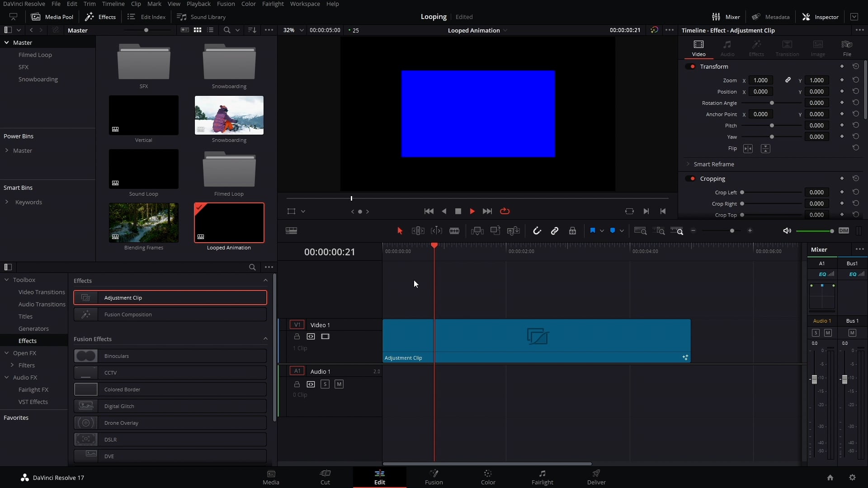Image resolution: width=868 pixels, height=488 pixels.
Task: Select the Blade Edit mode tool
Action: (454, 230)
